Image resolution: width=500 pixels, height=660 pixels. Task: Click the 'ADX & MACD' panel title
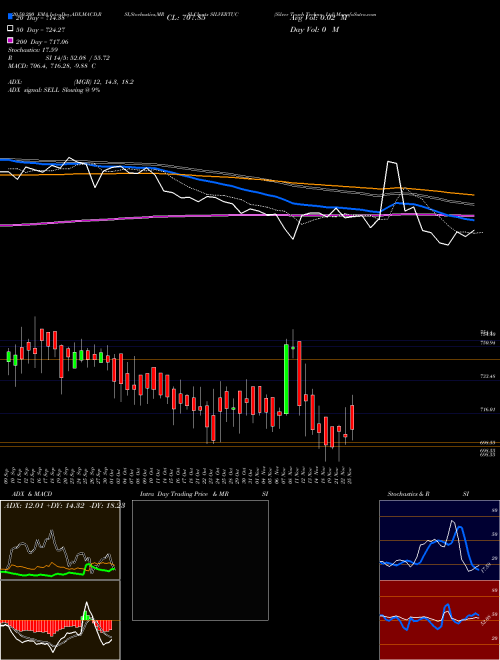point(32,494)
